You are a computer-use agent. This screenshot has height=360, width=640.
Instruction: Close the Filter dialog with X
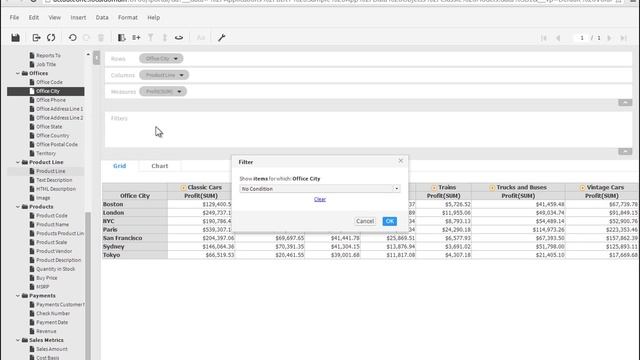tap(400, 161)
